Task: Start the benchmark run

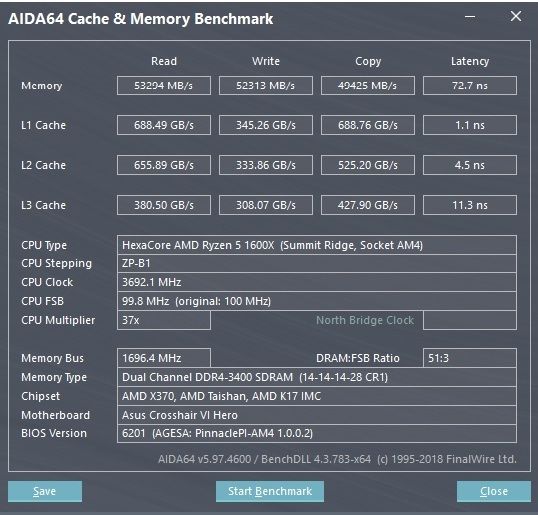Action: (270, 491)
